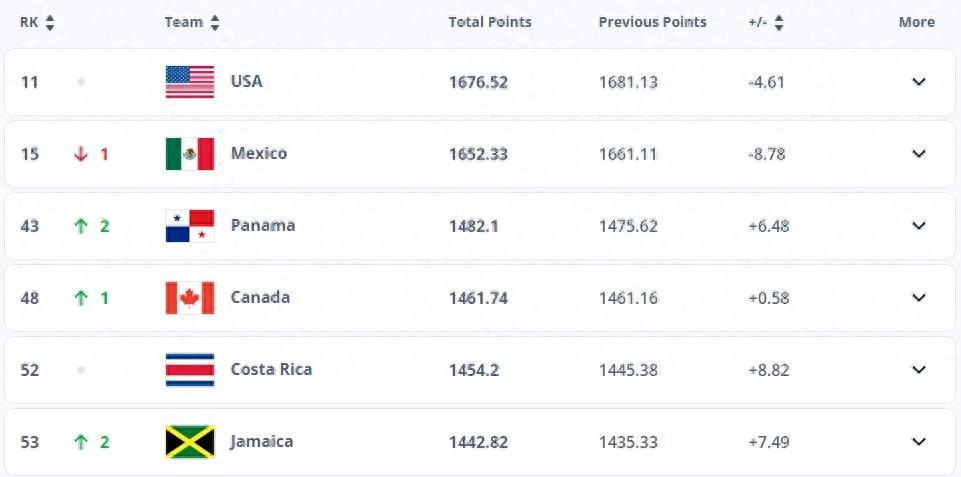Viewport: 961px width, 477px height.
Task: Sort by +/- column arrows
Action: click(779, 22)
